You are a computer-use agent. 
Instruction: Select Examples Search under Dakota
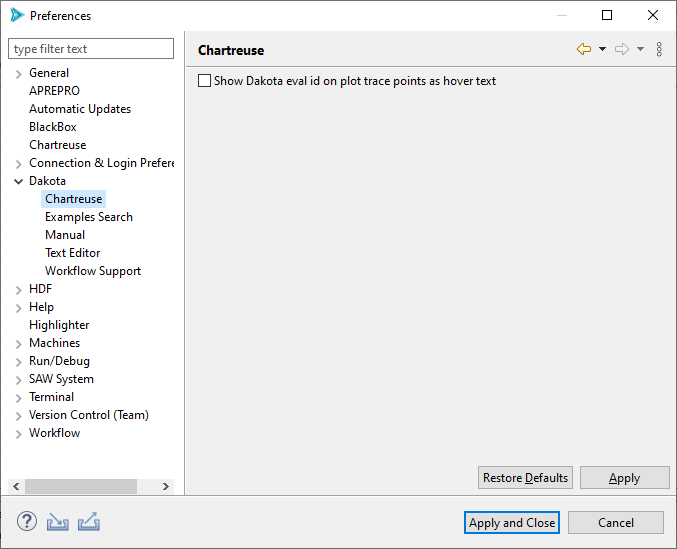[x=88, y=217]
